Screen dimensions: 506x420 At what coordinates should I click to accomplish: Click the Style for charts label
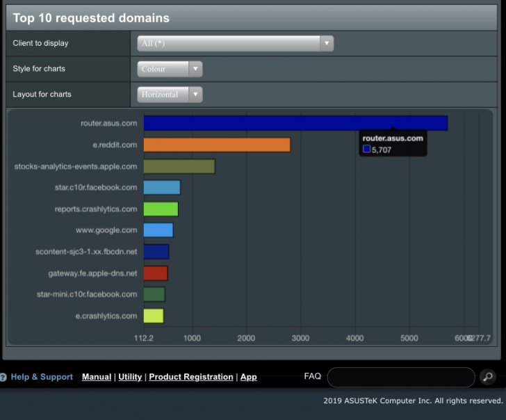[39, 69]
